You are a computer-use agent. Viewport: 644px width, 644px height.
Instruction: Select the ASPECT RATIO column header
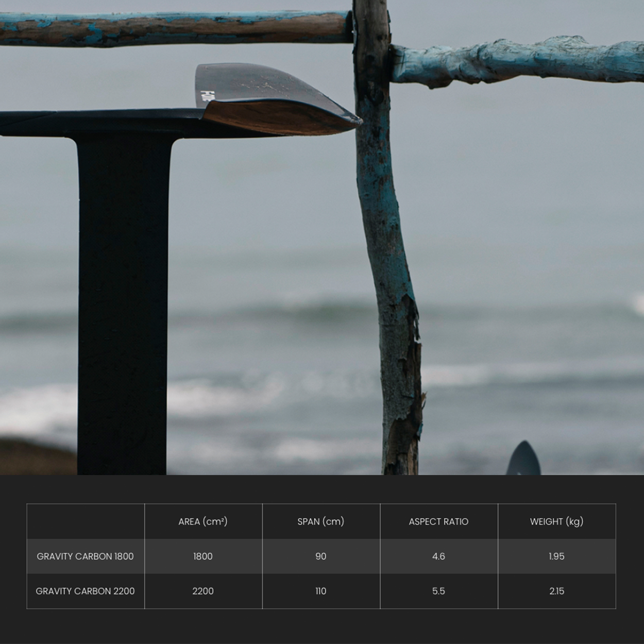pos(438,521)
